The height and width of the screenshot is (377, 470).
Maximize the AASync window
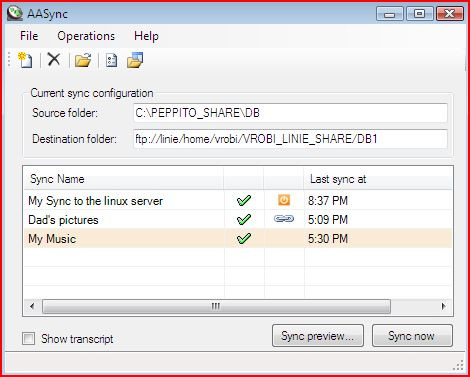tap(419, 14)
